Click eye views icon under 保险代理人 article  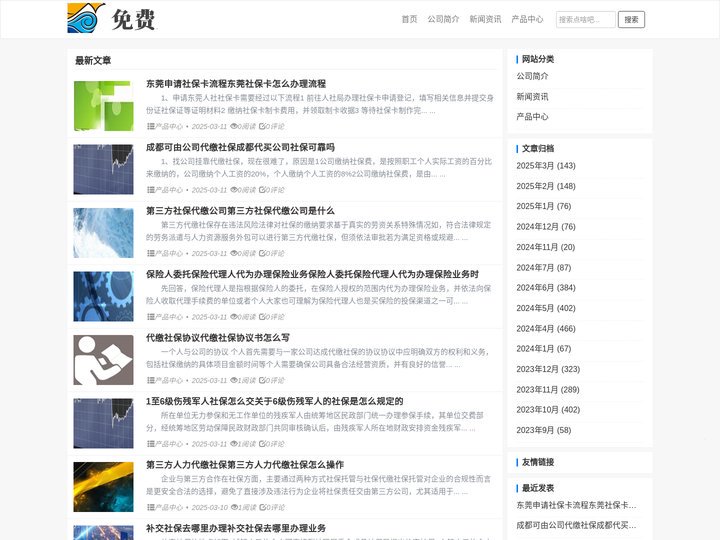[x=233, y=317]
